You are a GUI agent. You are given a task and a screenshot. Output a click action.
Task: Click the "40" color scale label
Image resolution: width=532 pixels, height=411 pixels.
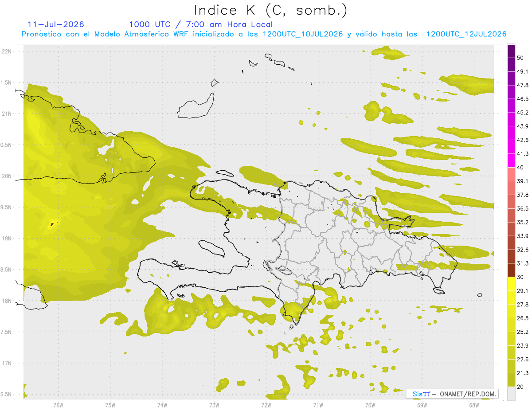pos(521,168)
